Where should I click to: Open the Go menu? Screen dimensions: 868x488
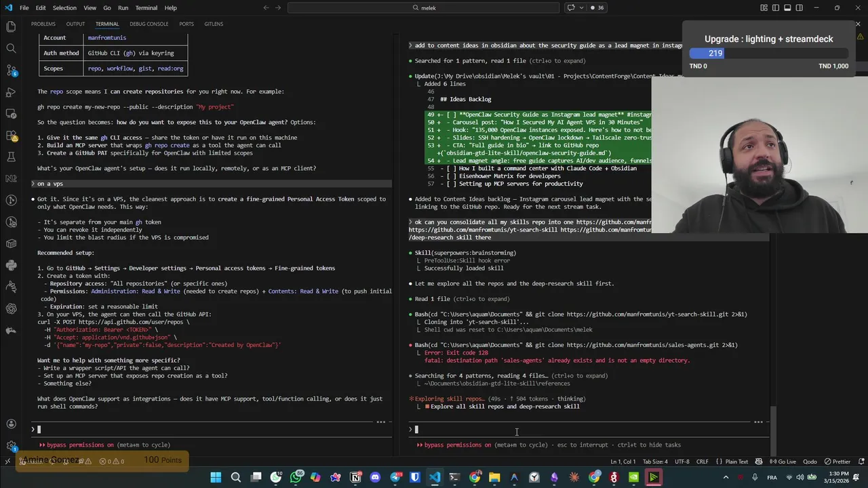(107, 7)
